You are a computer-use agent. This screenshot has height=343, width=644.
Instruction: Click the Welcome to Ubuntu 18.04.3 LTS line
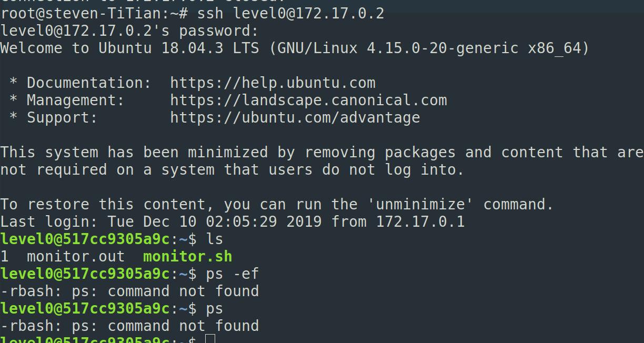295,48
